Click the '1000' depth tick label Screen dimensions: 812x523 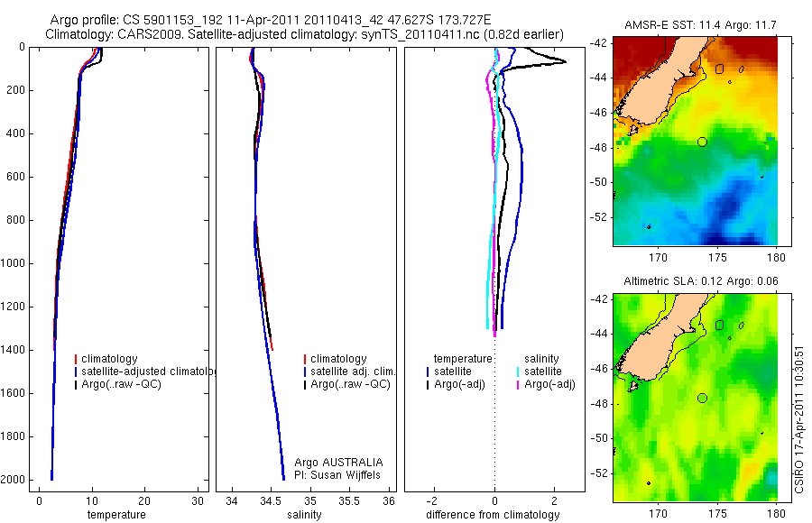click(x=13, y=263)
